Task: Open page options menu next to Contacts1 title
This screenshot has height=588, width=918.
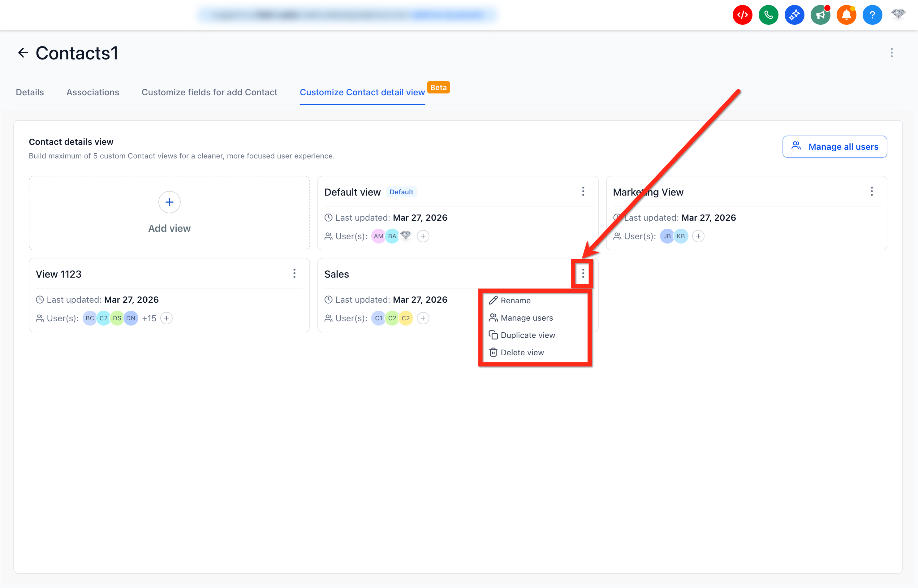Action: click(892, 53)
